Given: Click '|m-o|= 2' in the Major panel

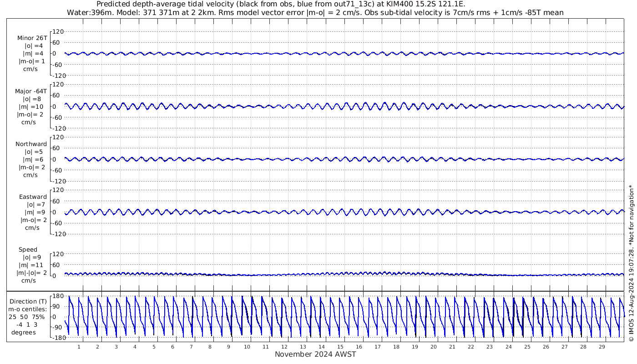Looking at the screenshot, I should [x=30, y=114].
